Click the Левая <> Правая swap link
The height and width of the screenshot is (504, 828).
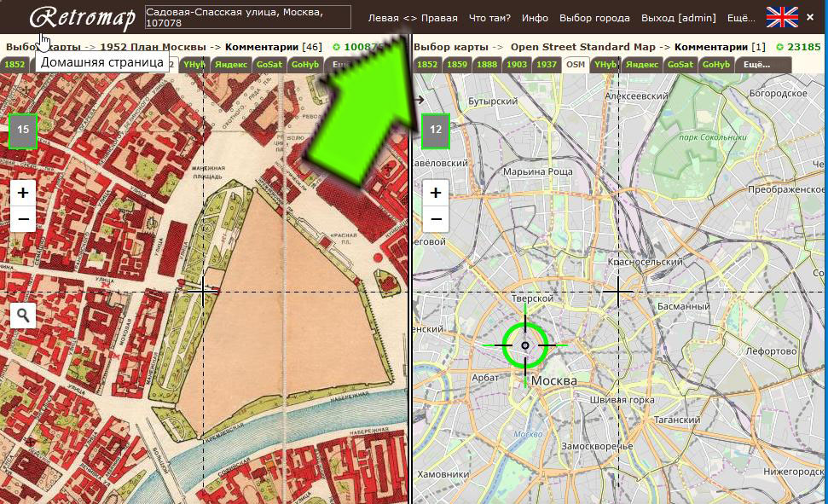413,18
